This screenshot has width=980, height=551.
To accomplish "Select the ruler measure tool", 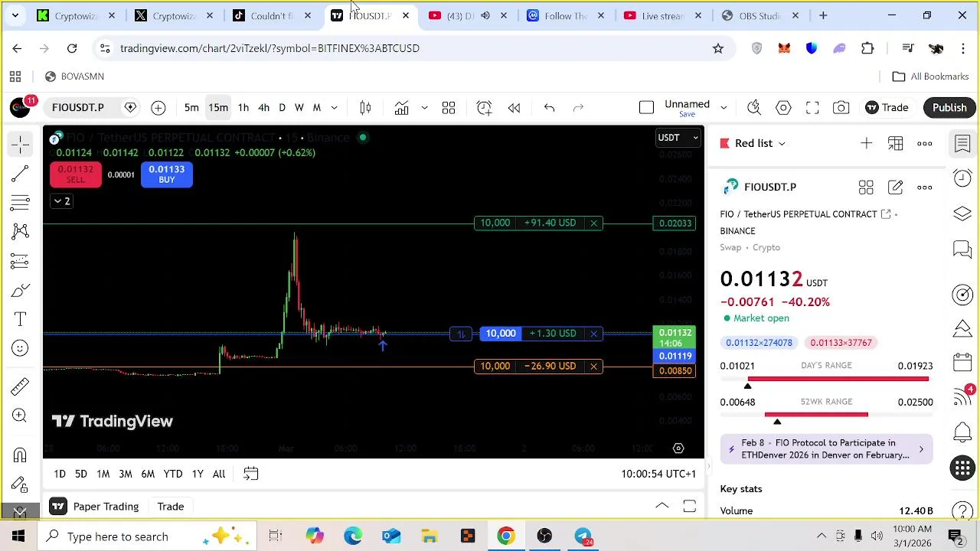I will (x=21, y=386).
